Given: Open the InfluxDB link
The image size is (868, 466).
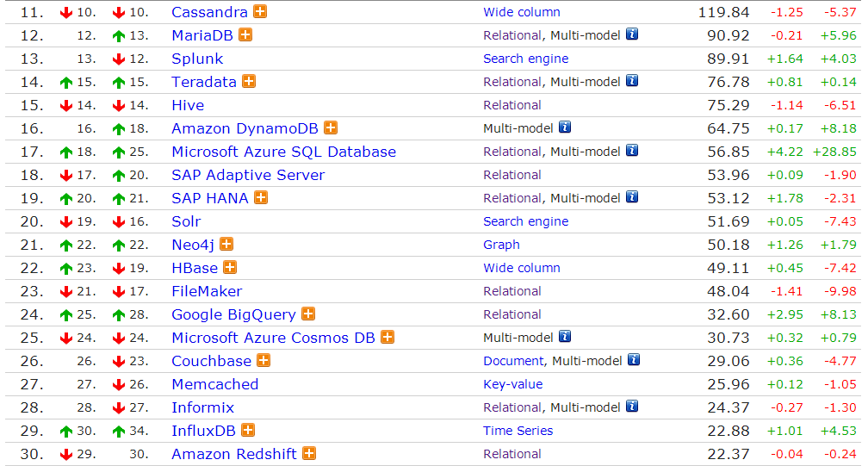Looking at the screenshot, I should click(x=203, y=431).
